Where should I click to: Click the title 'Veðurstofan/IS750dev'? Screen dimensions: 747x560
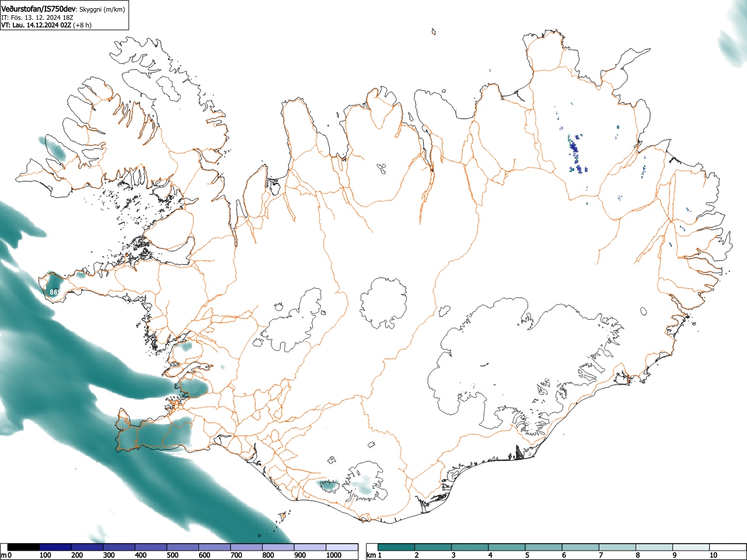click(x=39, y=9)
